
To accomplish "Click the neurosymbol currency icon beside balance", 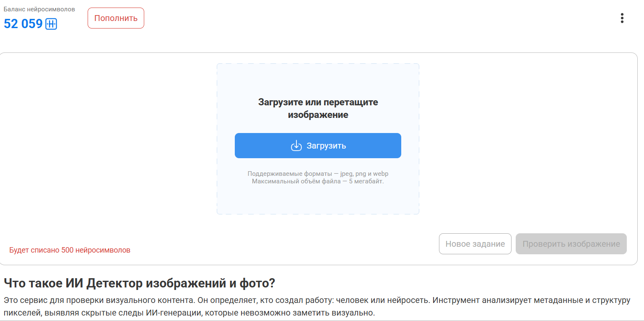I will pyautogui.click(x=51, y=24).
